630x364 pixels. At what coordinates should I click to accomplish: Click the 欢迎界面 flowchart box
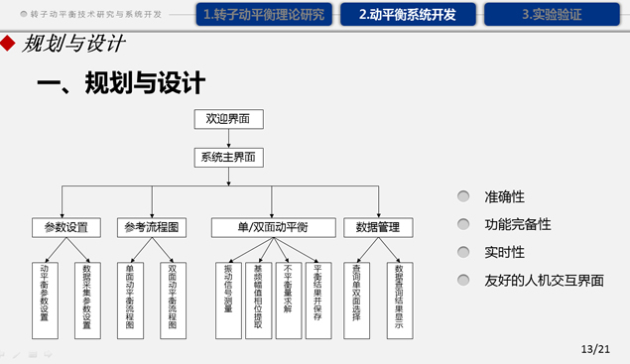[x=228, y=119]
